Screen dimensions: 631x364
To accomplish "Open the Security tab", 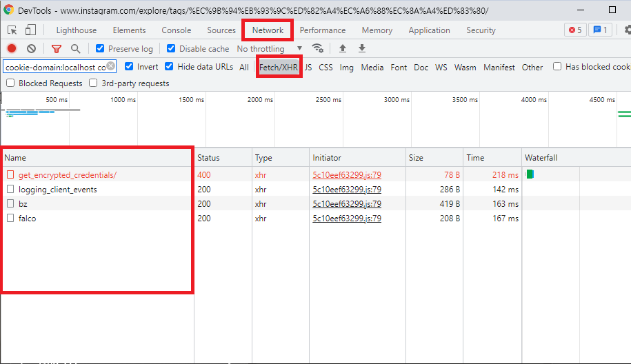I will 481,30.
